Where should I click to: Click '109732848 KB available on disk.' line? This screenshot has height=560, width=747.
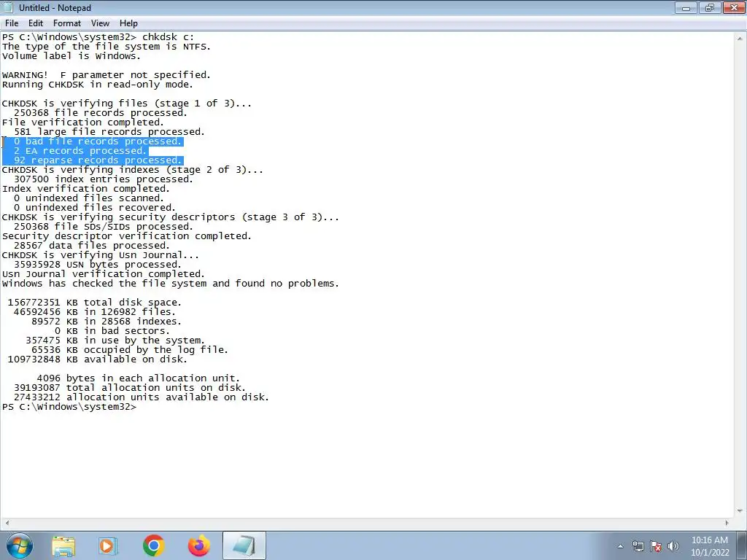98,359
